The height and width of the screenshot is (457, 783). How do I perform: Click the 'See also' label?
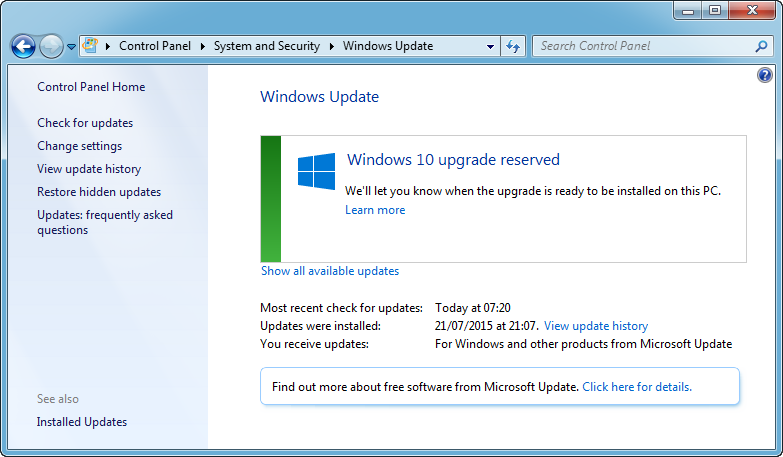58,399
